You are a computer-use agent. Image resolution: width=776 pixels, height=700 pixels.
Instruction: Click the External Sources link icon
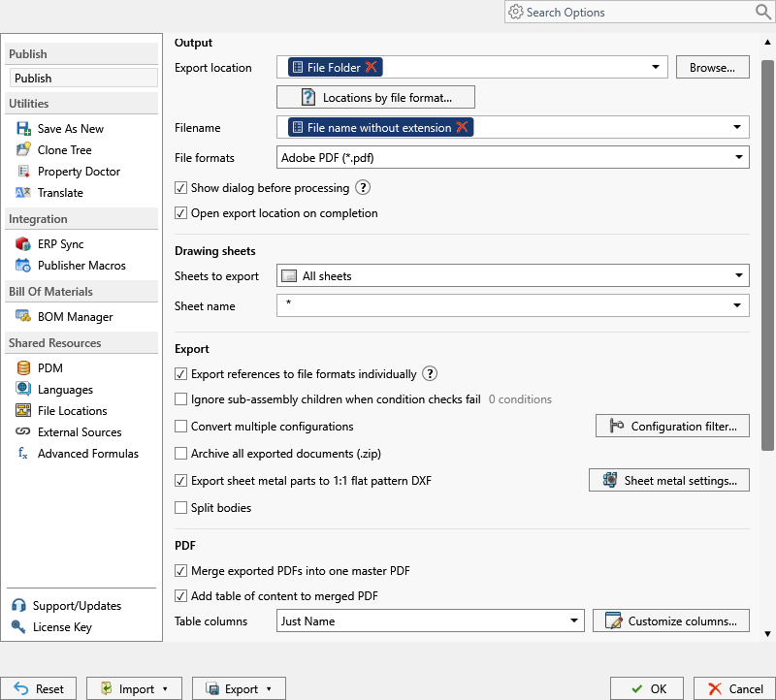point(23,431)
